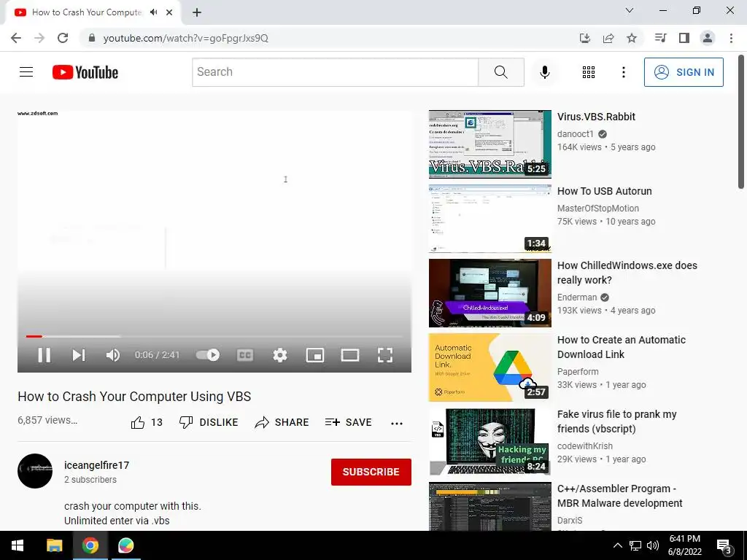The height and width of the screenshot is (560, 747).
Task: Click SHARE below the video
Action: point(282,422)
